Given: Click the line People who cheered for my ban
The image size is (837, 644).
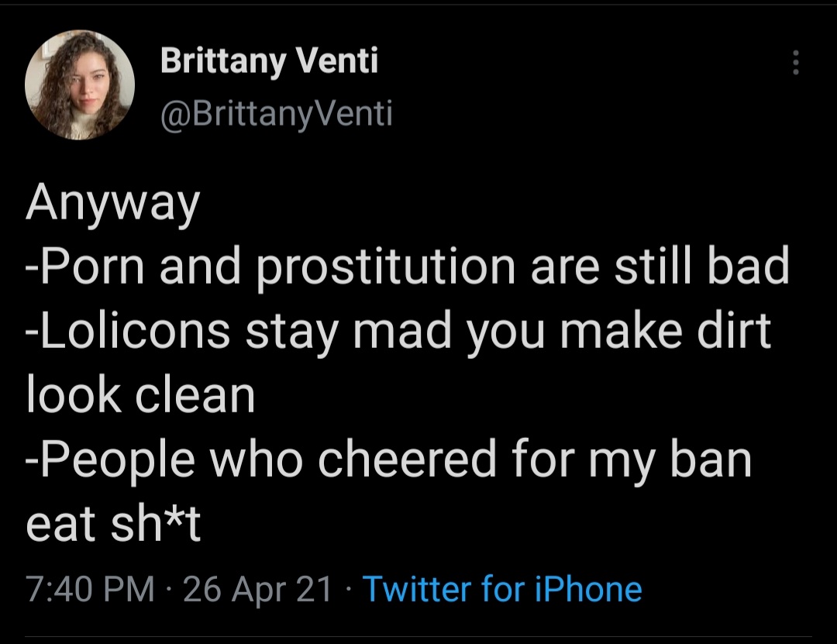Looking at the screenshot, I should click(389, 460).
